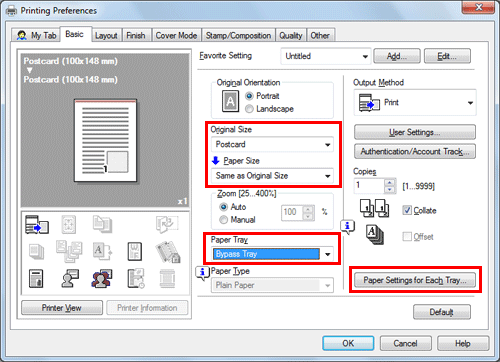Click the print output icon in settings grid

coord(37,224)
